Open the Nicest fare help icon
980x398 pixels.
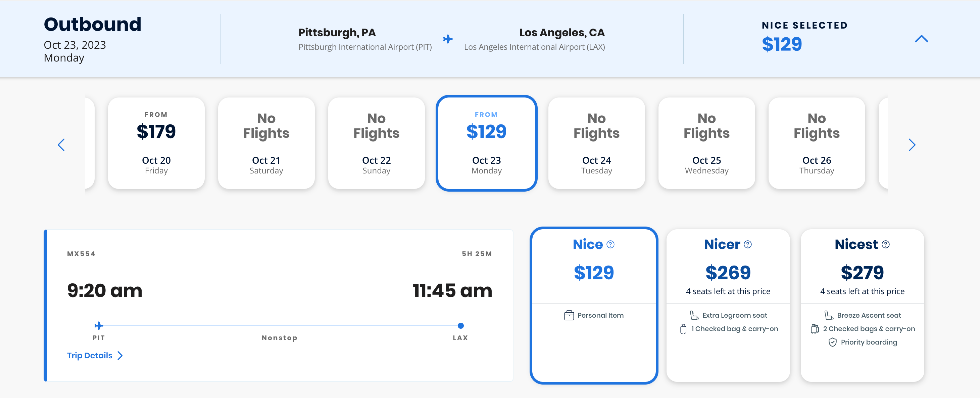tap(885, 244)
